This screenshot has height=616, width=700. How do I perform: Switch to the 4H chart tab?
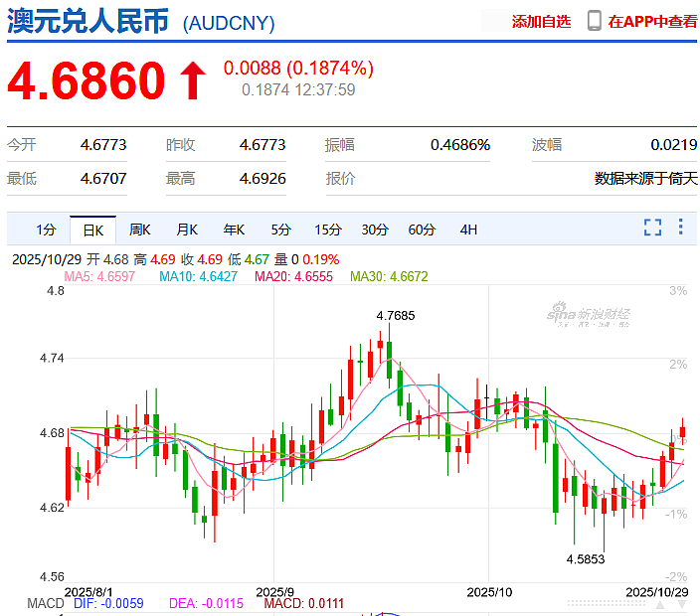tap(468, 230)
